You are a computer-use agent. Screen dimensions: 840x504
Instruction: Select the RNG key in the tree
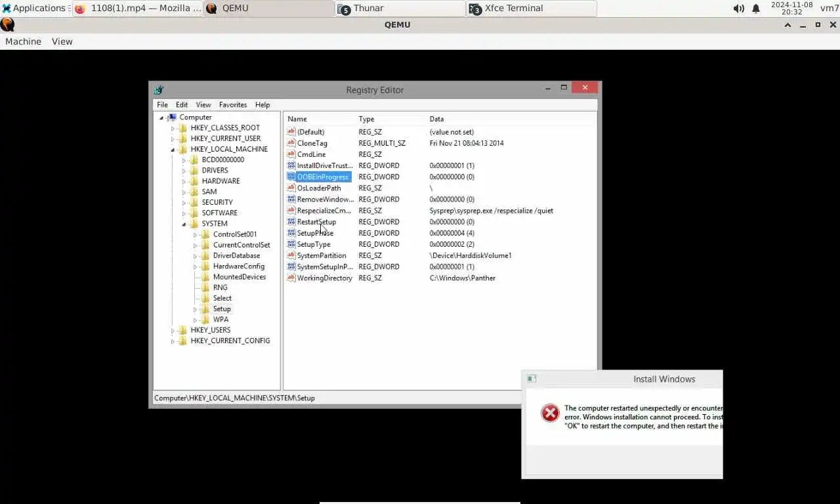tap(220, 287)
